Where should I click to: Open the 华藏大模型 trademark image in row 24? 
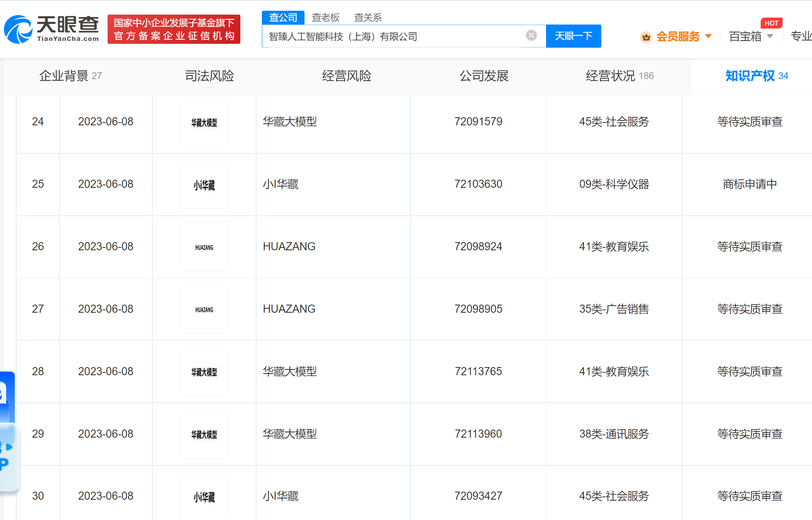[x=204, y=122]
